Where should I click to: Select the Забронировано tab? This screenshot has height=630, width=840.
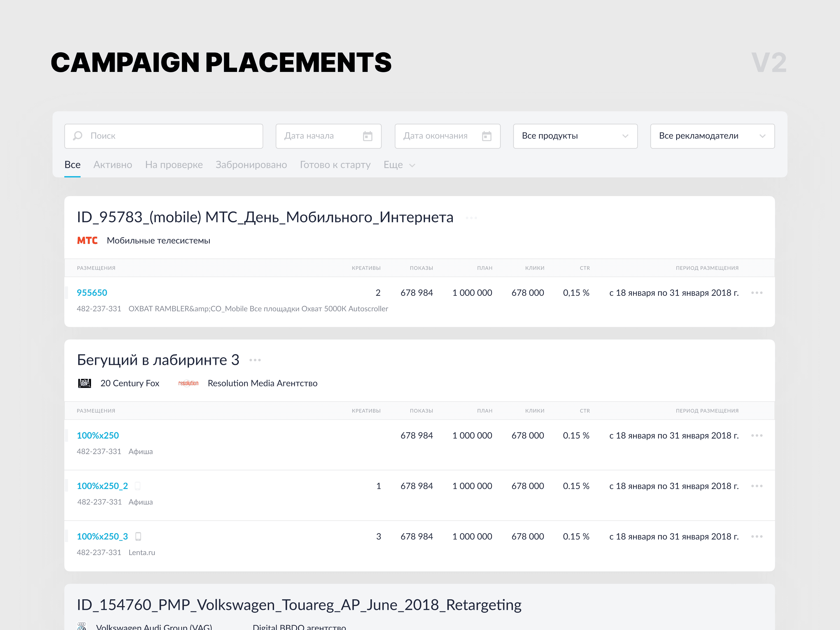(251, 165)
